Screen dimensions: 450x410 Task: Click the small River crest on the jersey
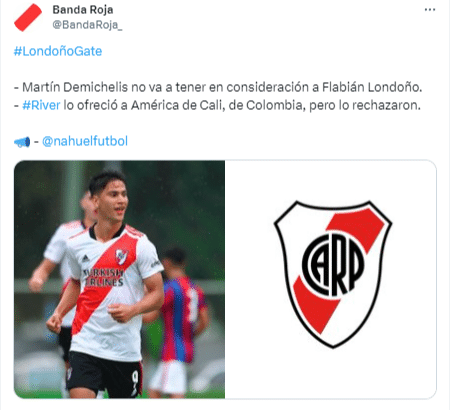[x=121, y=257]
